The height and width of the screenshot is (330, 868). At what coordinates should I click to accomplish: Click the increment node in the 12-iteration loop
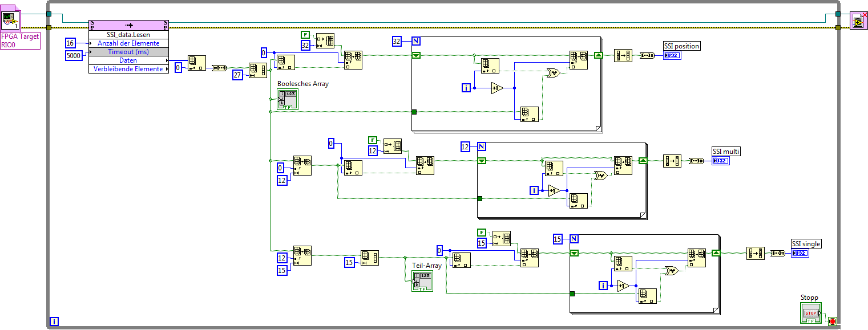(554, 190)
